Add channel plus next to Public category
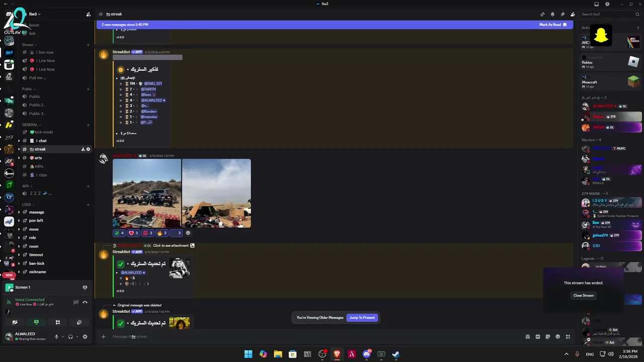Image resolution: width=644 pixels, height=362 pixels. click(x=88, y=89)
